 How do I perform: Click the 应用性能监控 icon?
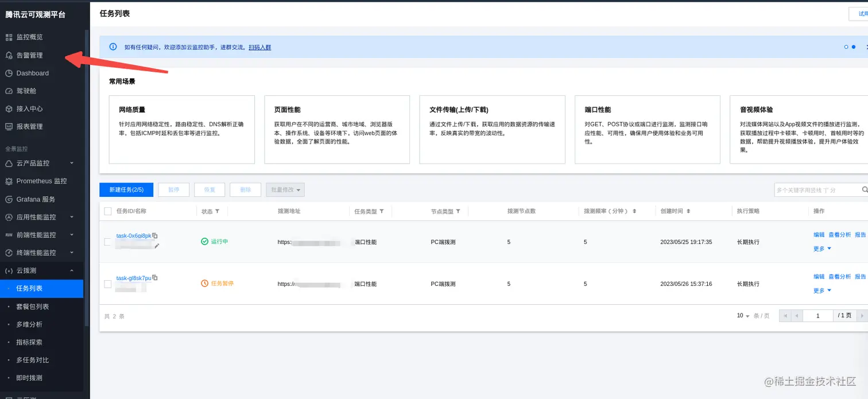pyautogui.click(x=9, y=217)
